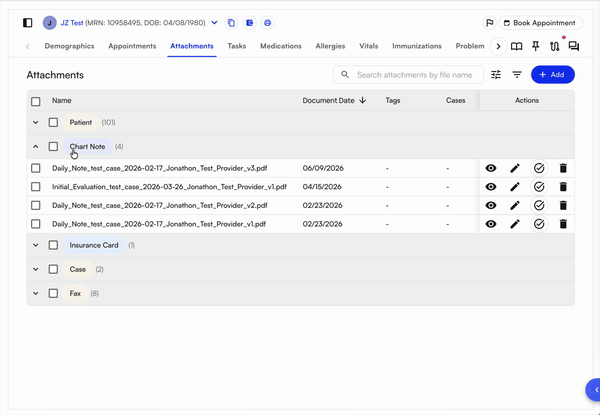
Task: Expand the Patient group chevron
Action: [36, 122]
